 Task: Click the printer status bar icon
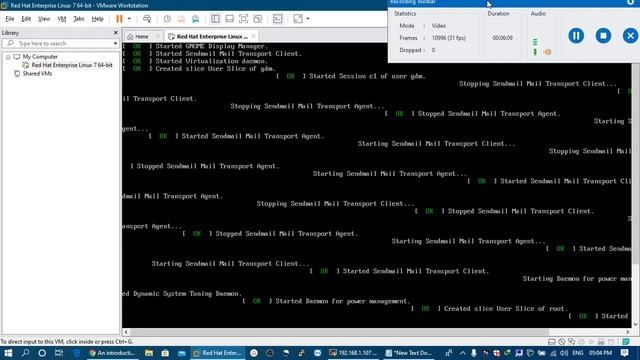[601, 342]
